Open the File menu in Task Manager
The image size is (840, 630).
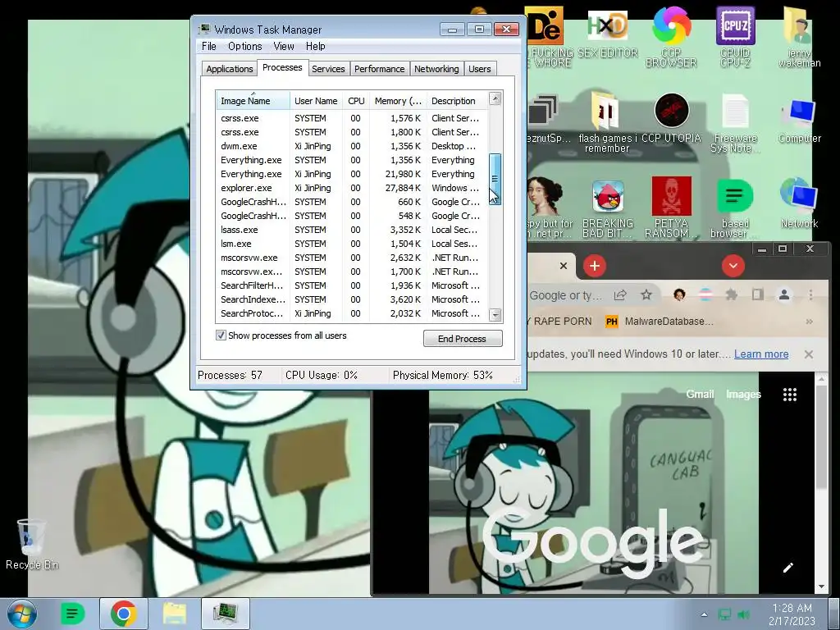click(209, 46)
